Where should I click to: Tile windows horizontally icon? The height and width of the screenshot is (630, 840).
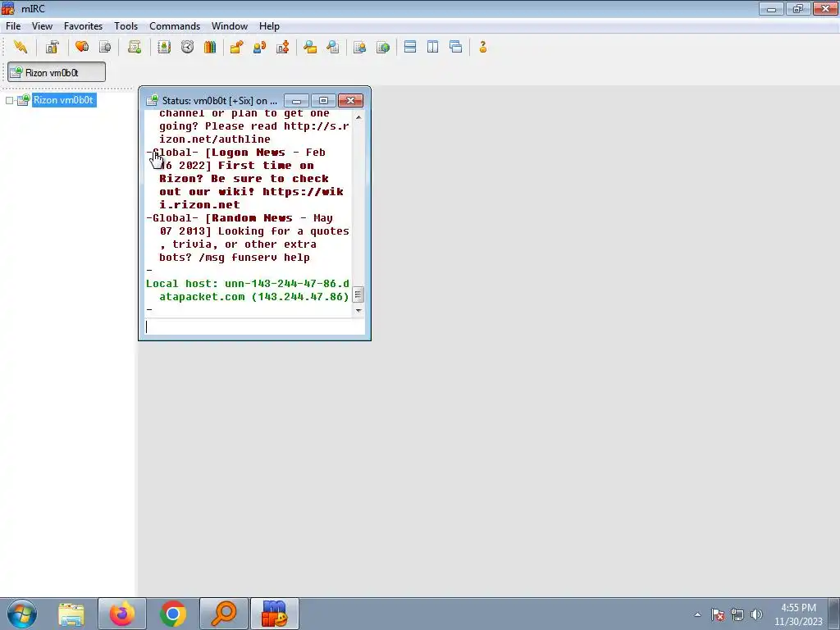click(410, 47)
